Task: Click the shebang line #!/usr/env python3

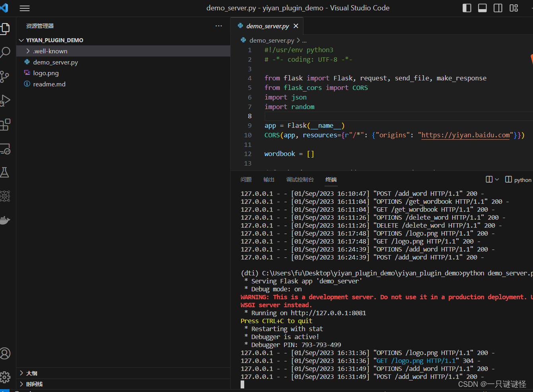Action: (x=299, y=50)
